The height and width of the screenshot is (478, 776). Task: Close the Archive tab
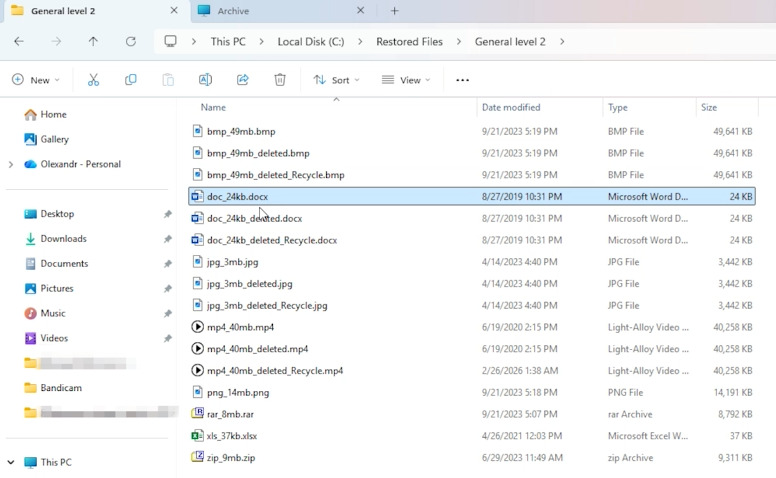click(361, 10)
